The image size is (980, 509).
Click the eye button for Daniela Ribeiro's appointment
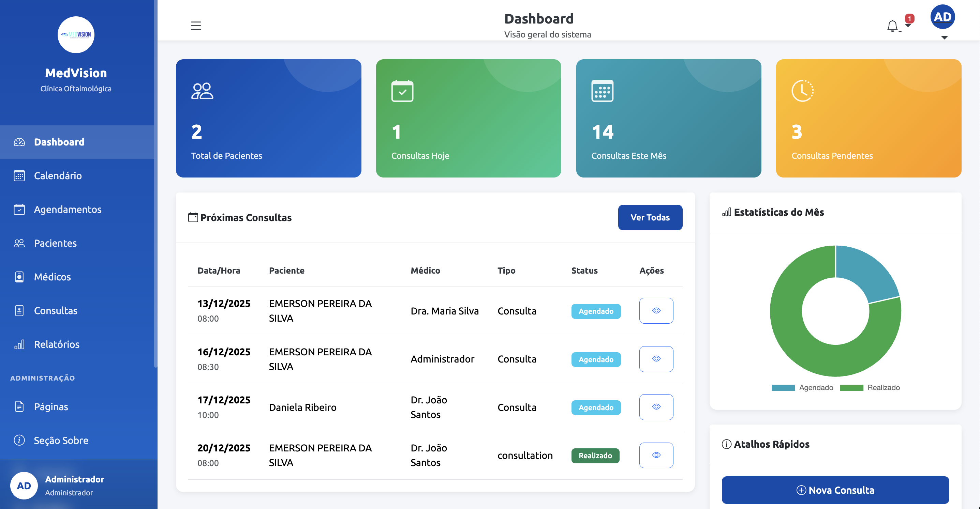[x=656, y=407]
